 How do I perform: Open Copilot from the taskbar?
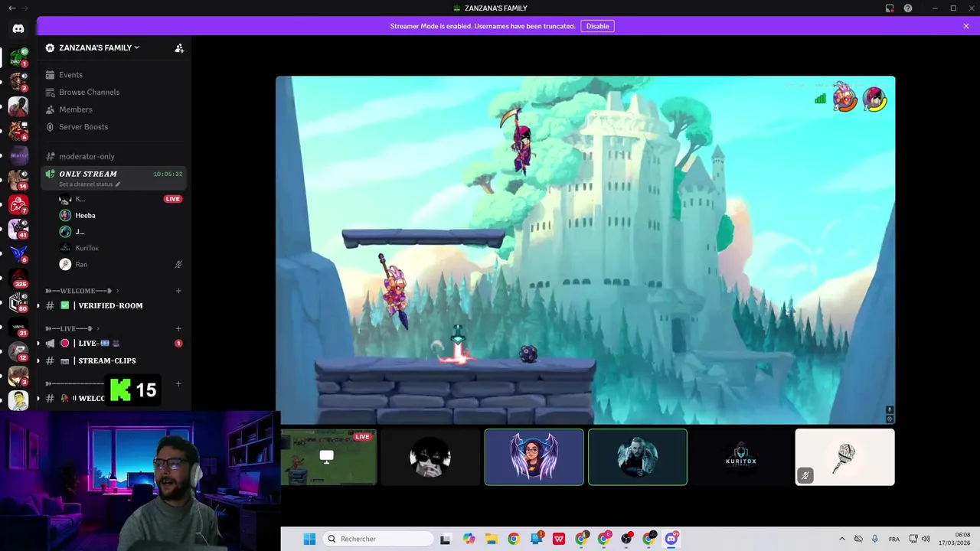469,539
